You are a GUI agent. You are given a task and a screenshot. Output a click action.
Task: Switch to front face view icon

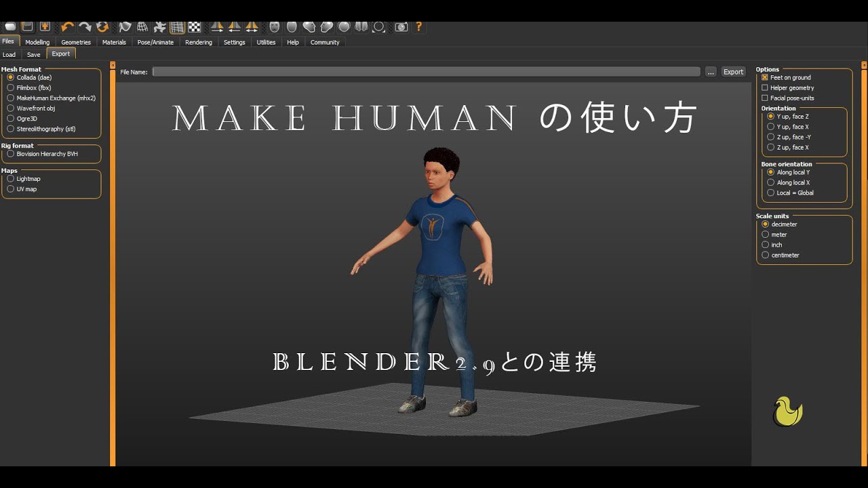274,26
